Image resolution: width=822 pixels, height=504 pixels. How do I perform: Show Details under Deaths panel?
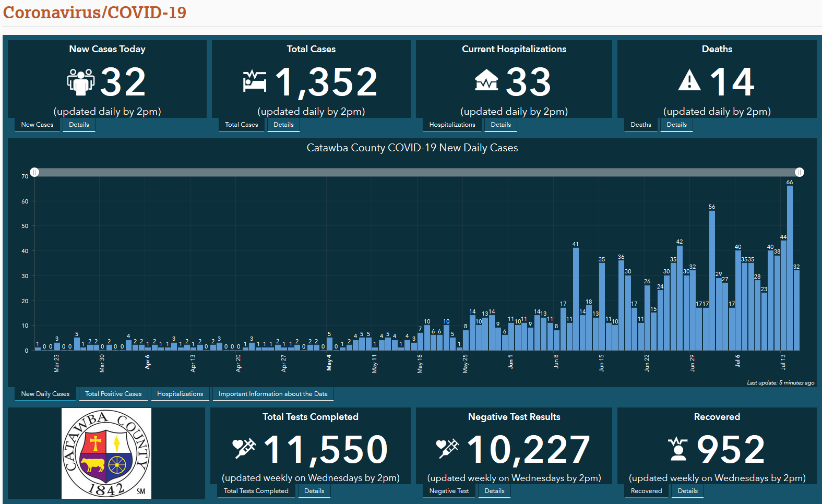coord(676,125)
